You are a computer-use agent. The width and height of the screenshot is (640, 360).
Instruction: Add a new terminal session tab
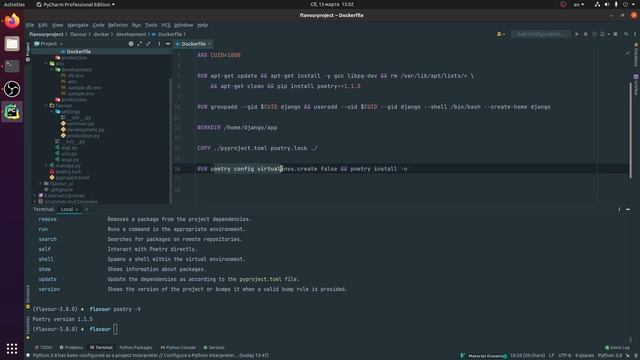click(x=86, y=209)
